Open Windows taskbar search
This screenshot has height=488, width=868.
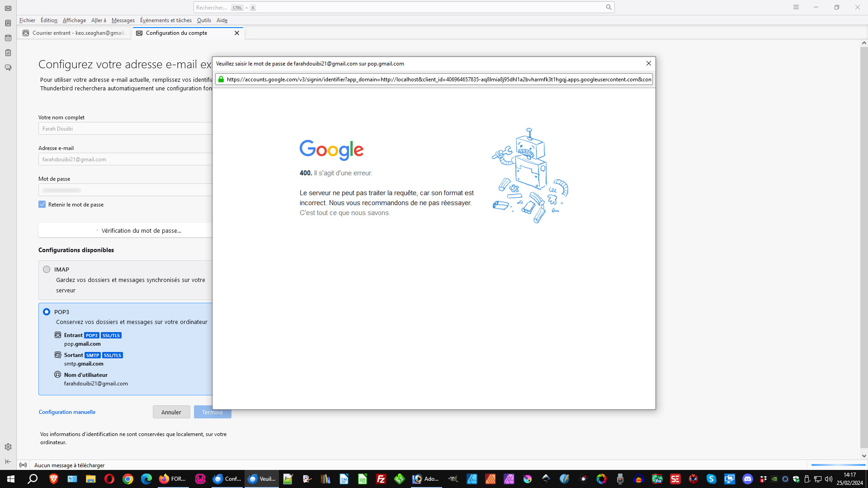33,479
